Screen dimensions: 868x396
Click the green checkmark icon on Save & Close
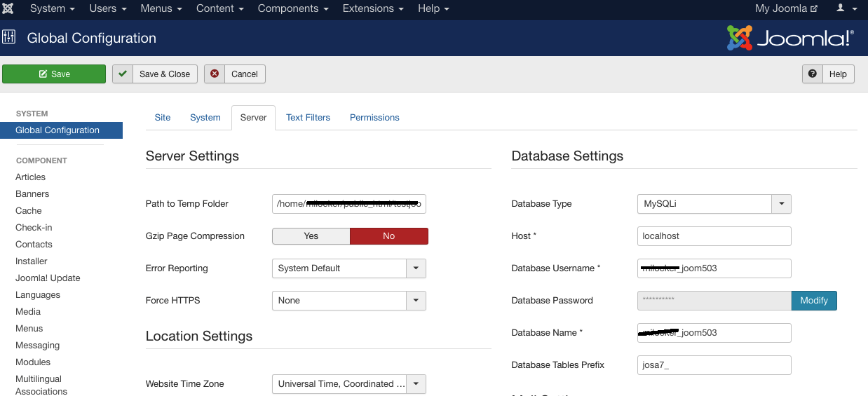pos(123,74)
